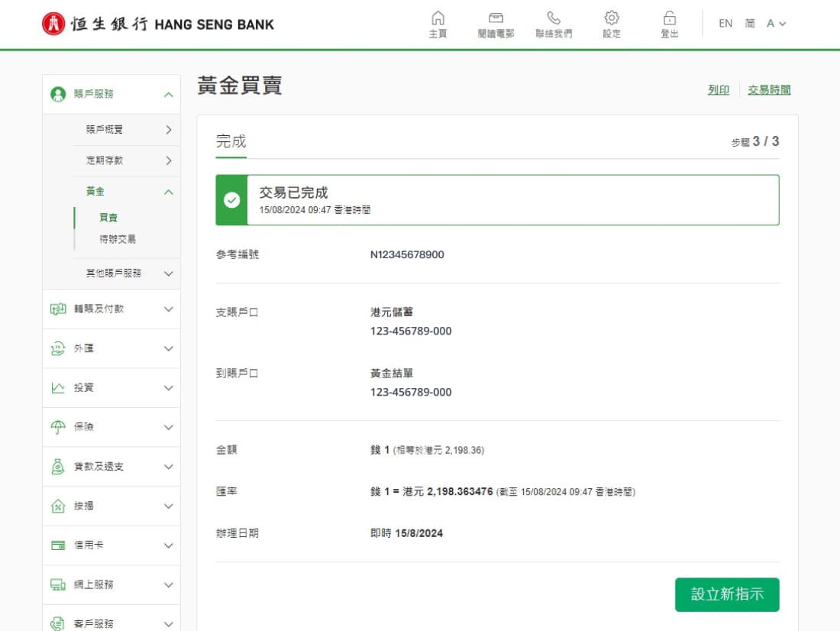The width and height of the screenshot is (840, 631).
Task: Click the 網上服務 computer icon
Action: tap(58, 584)
